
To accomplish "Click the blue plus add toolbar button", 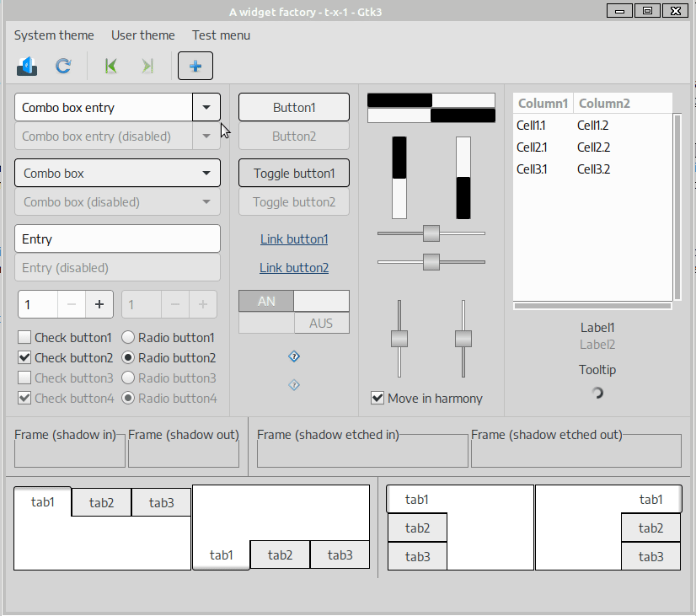I will click(195, 66).
